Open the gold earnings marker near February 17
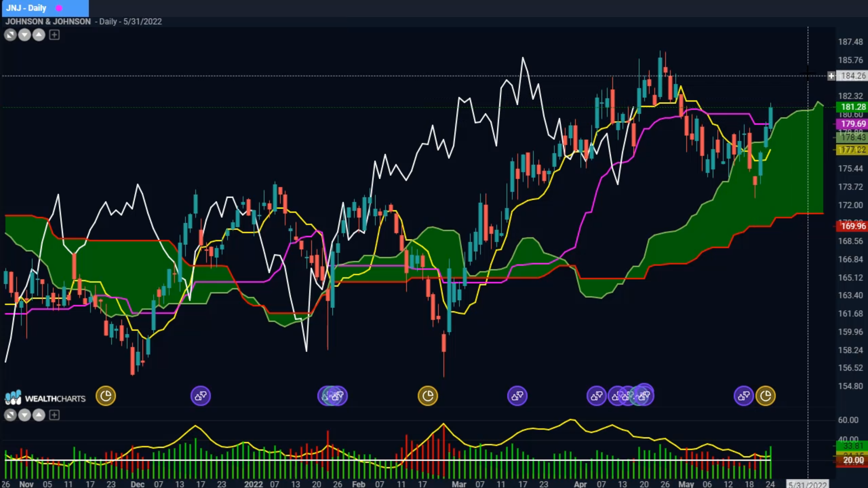 [428, 396]
